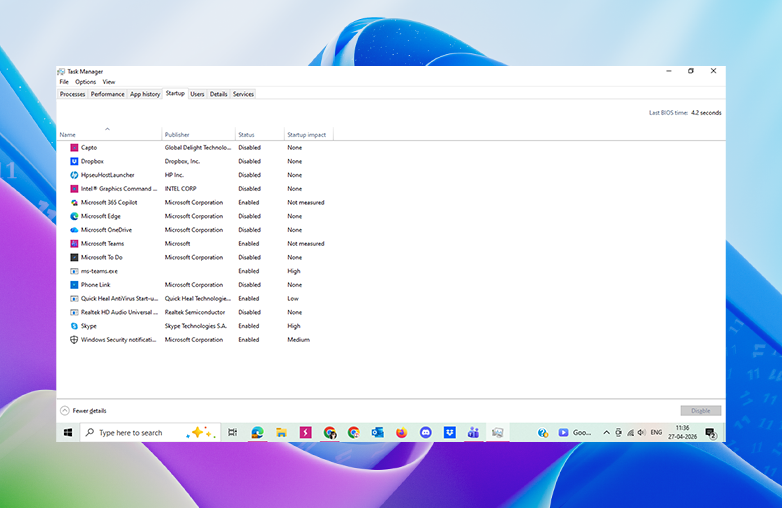Select 'Realtek Semiconductor' publisher cell
Viewport: 782px width, 508px height.
coord(195,312)
